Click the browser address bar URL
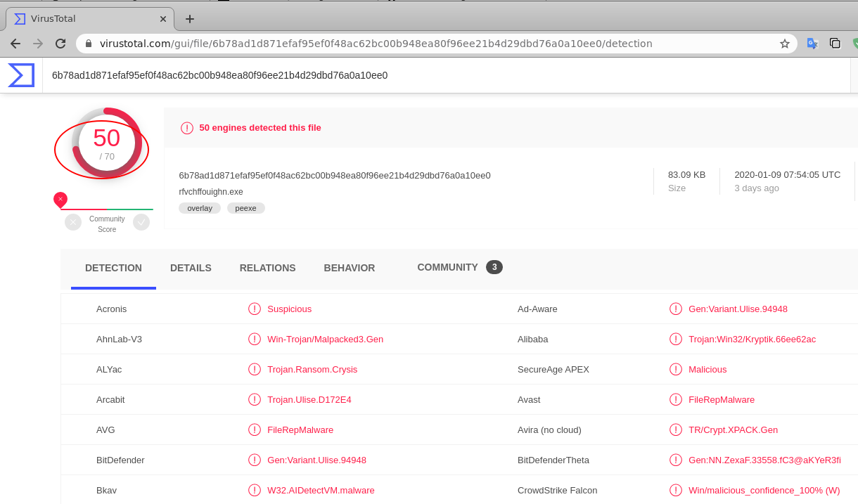 point(376,44)
